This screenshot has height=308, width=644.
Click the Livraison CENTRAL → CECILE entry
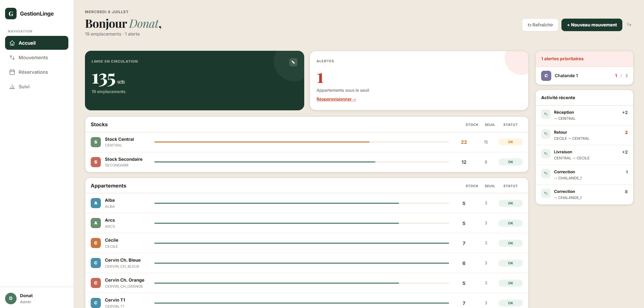pyautogui.click(x=584, y=155)
